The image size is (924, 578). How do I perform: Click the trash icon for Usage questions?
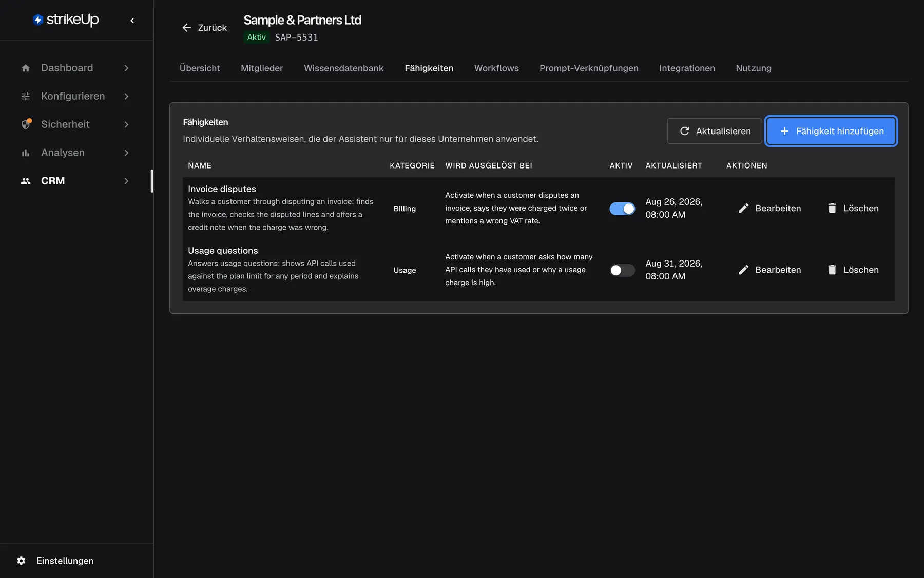832,270
